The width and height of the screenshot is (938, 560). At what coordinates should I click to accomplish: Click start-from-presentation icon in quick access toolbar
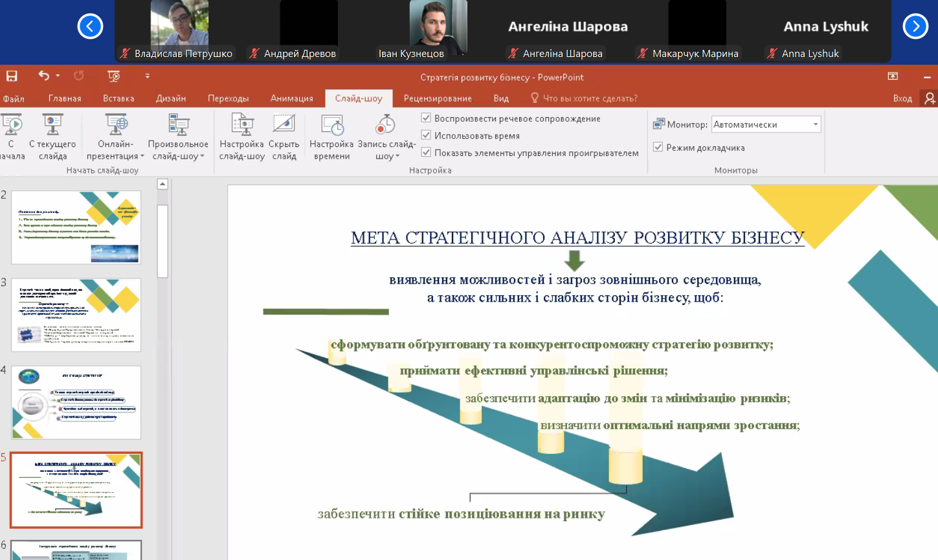tap(113, 76)
